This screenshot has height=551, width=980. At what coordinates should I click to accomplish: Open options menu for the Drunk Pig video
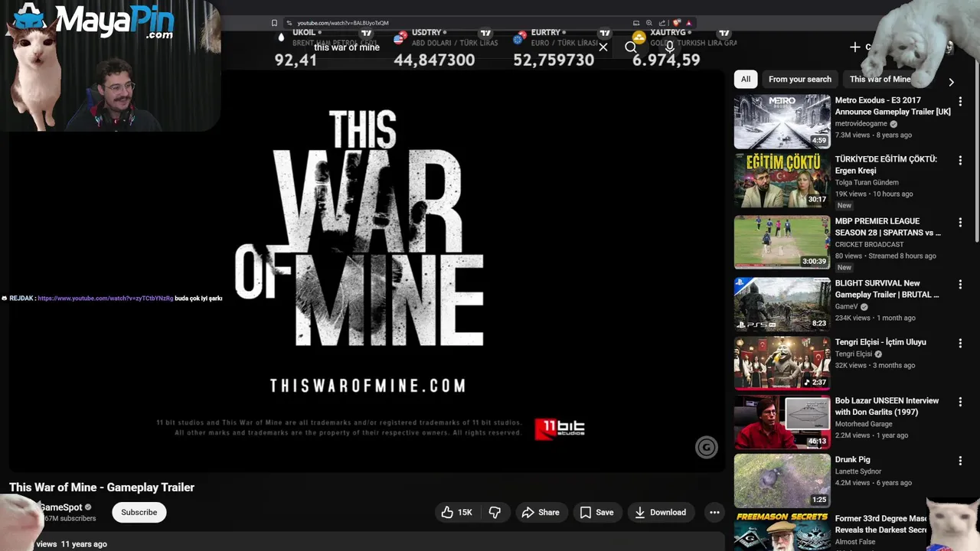coord(960,461)
